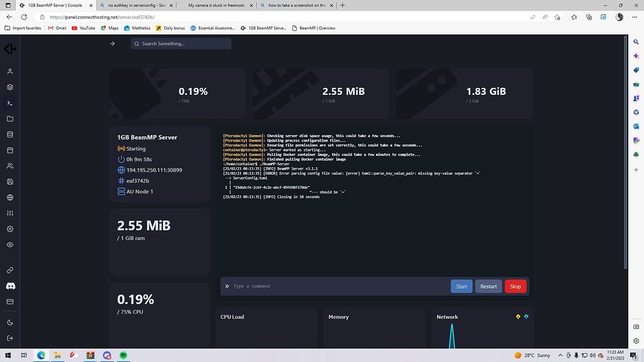Screen dimensions: 644x362
Task: Open the databases icon in sidebar
Action: click(x=10, y=134)
